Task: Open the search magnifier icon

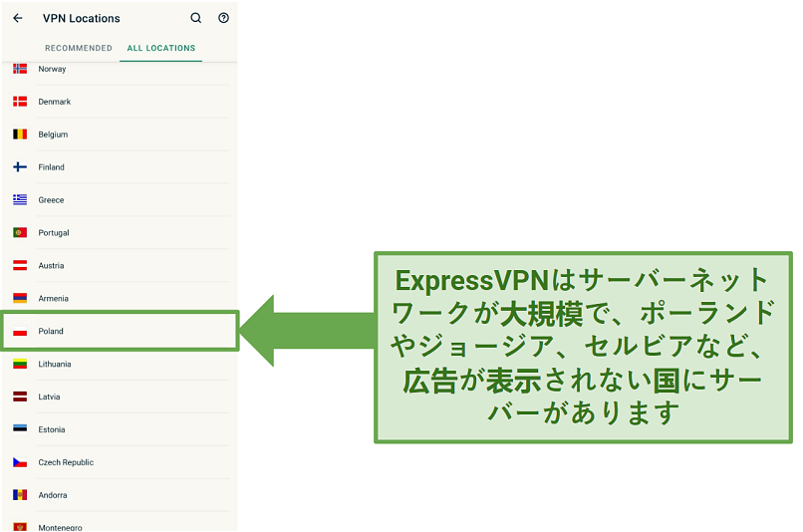Action: pyautogui.click(x=196, y=18)
